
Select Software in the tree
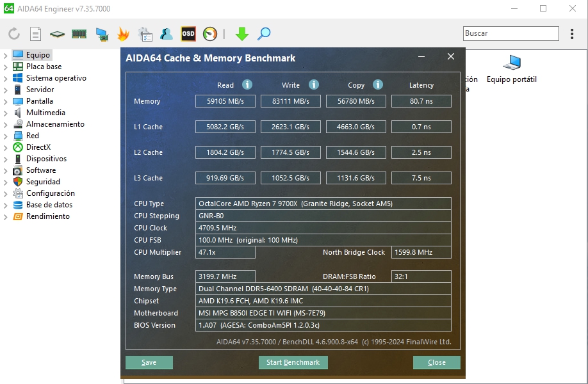41,170
